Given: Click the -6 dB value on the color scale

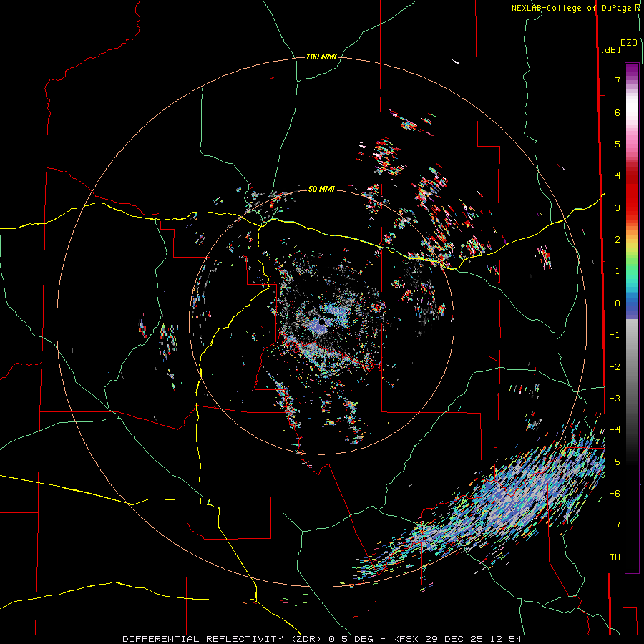Looking at the screenshot, I should point(615,494).
